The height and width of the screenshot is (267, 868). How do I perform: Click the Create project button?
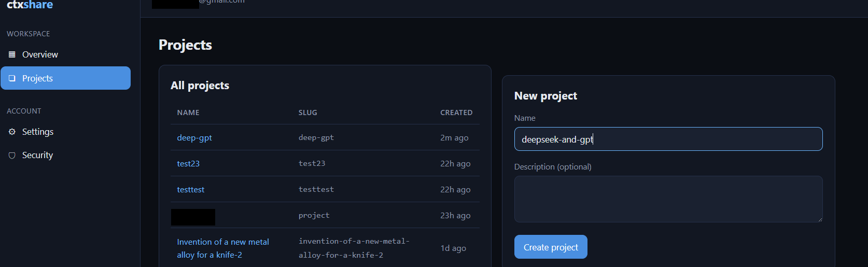coord(551,247)
